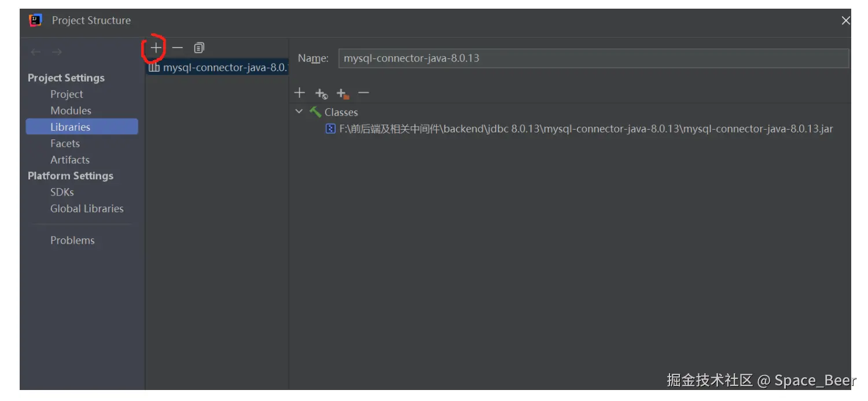Click the Project Settings heading
The width and height of the screenshot is (868, 401).
tap(66, 78)
